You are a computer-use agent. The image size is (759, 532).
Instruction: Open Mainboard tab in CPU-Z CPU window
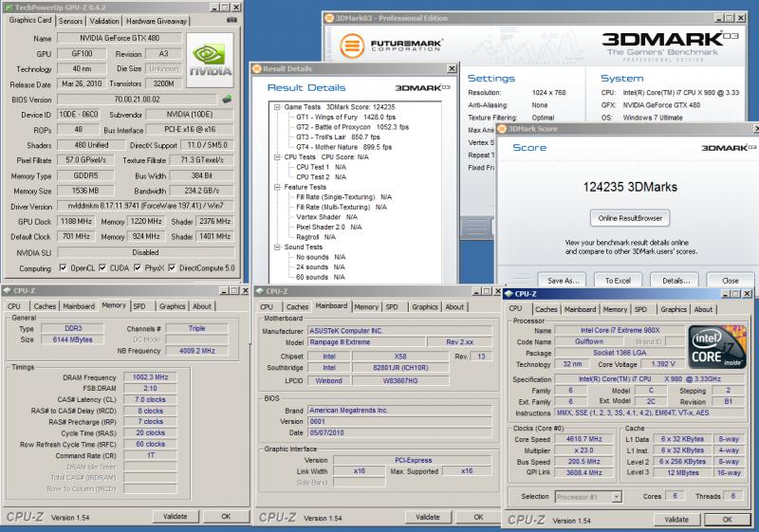pyautogui.click(x=580, y=309)
